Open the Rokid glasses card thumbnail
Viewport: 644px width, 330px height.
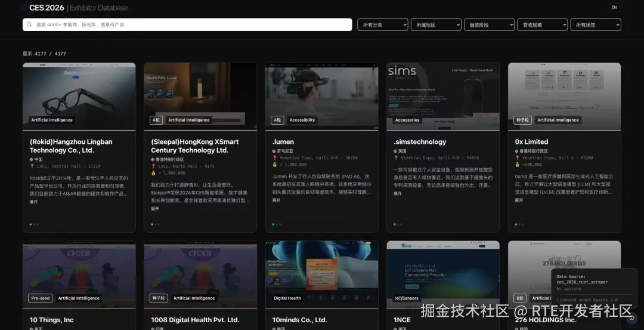tap(79, 96)
